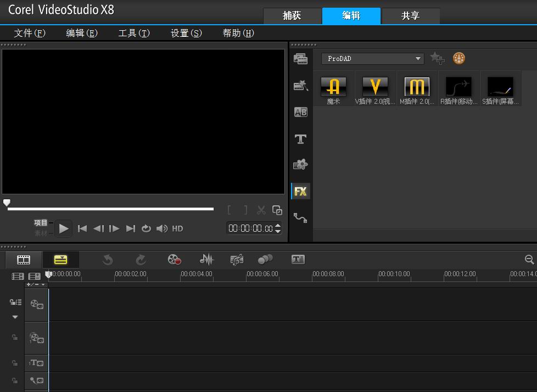Step to previous frame
Image resolution: width=537 pixels, height=392 pixels.
tap(99, 229)
